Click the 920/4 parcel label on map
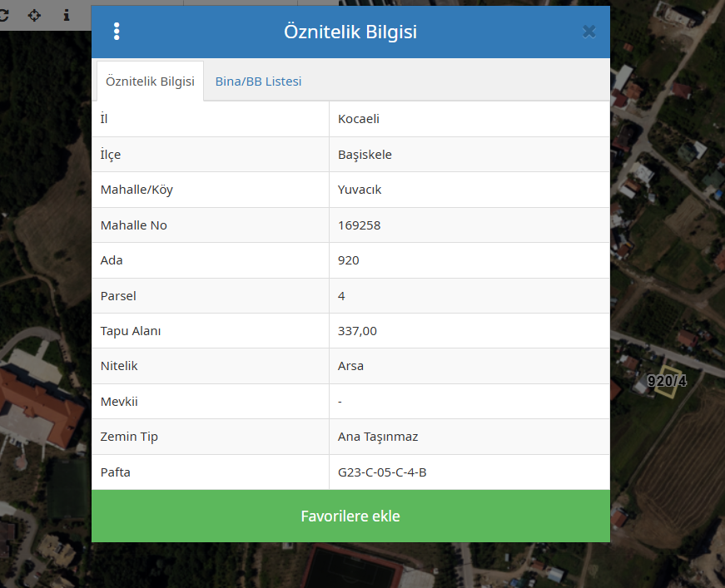Viewport: 725px width, 588px height. (667, 382)
